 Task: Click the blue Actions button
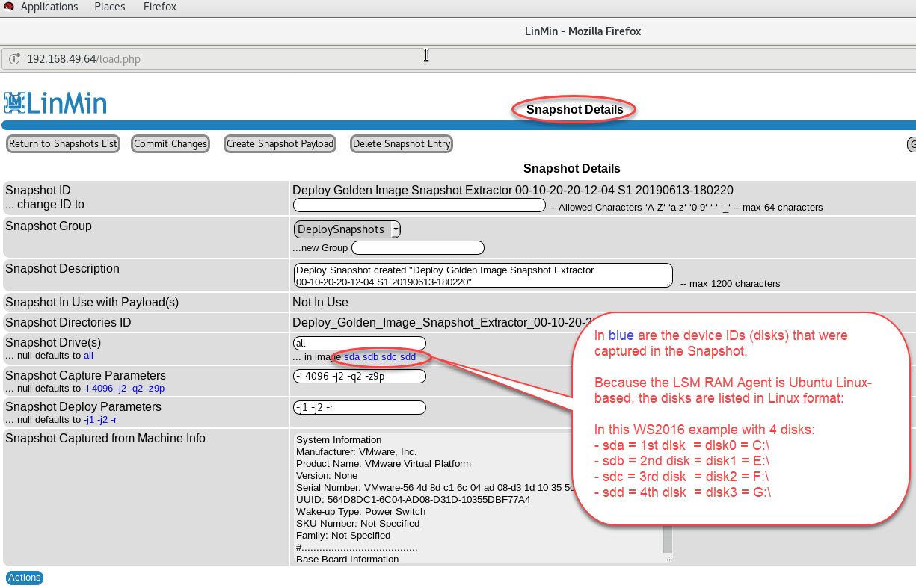pos(25,578)
